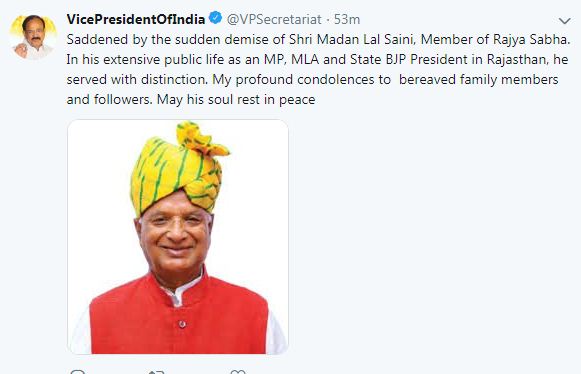Click the VicePresidentOfIndia profile avatar
Image resolution: width=581 pixels, height=374 pixels.
click(33, 37)
